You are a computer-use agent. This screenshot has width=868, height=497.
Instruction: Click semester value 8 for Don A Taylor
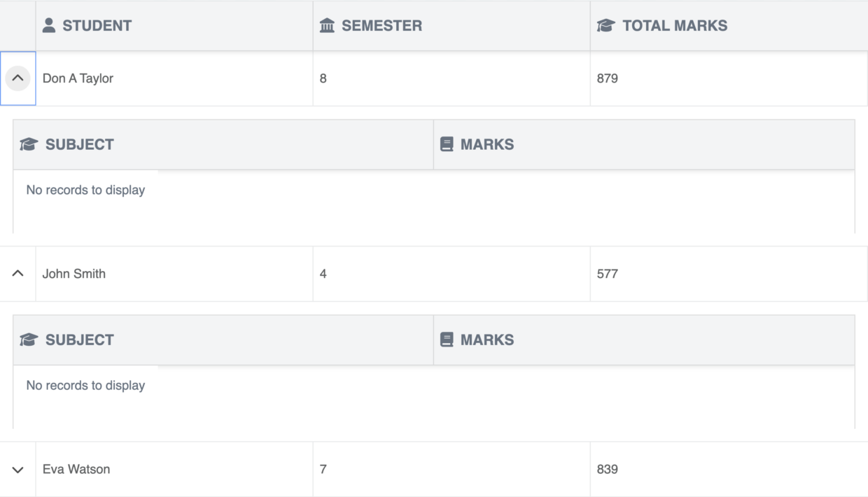coord(323,78)
